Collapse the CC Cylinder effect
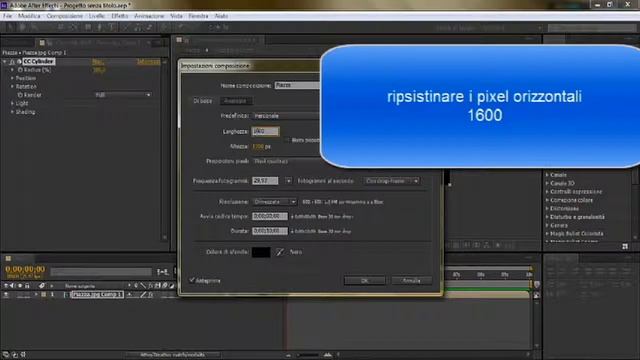 tap(5, 62)
